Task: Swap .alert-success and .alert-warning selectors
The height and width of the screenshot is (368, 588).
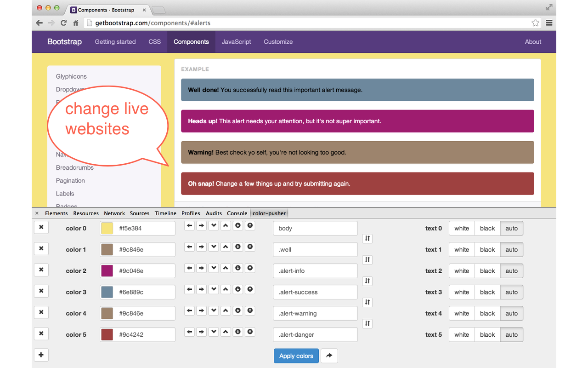Action: (367, 302)
